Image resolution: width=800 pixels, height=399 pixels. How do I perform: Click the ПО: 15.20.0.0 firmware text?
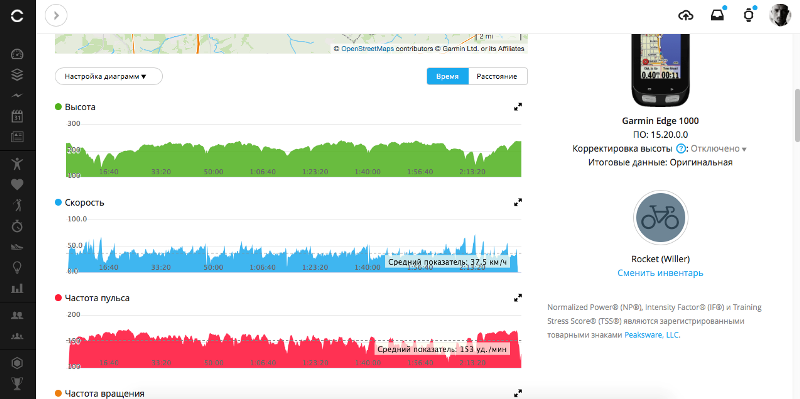[x=660, y=135]
